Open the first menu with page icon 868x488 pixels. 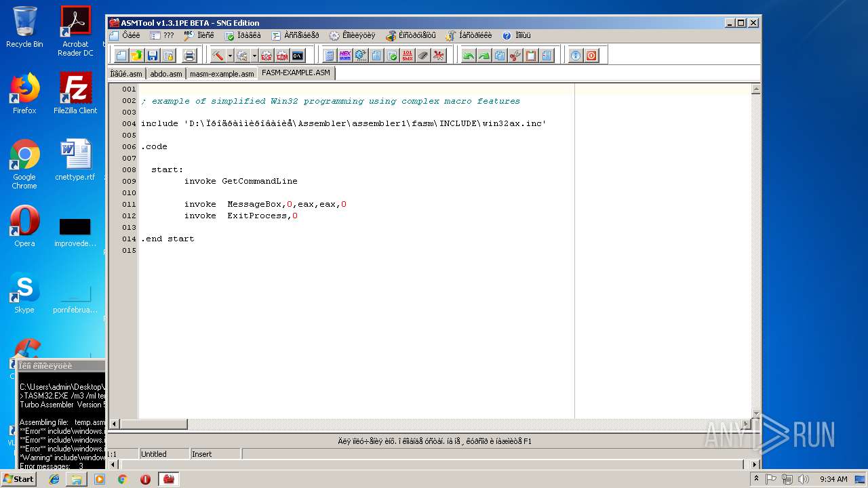(125, 35)
